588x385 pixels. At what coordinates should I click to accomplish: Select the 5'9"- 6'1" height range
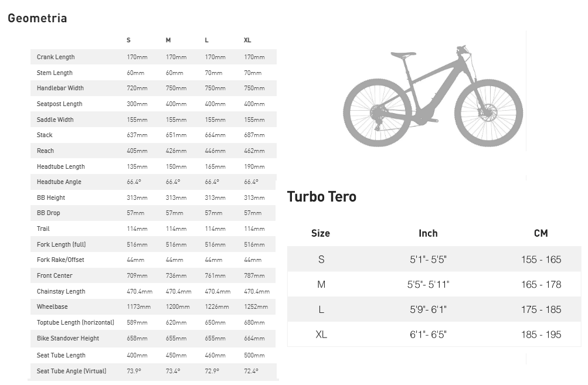click(x=428, y=309)
